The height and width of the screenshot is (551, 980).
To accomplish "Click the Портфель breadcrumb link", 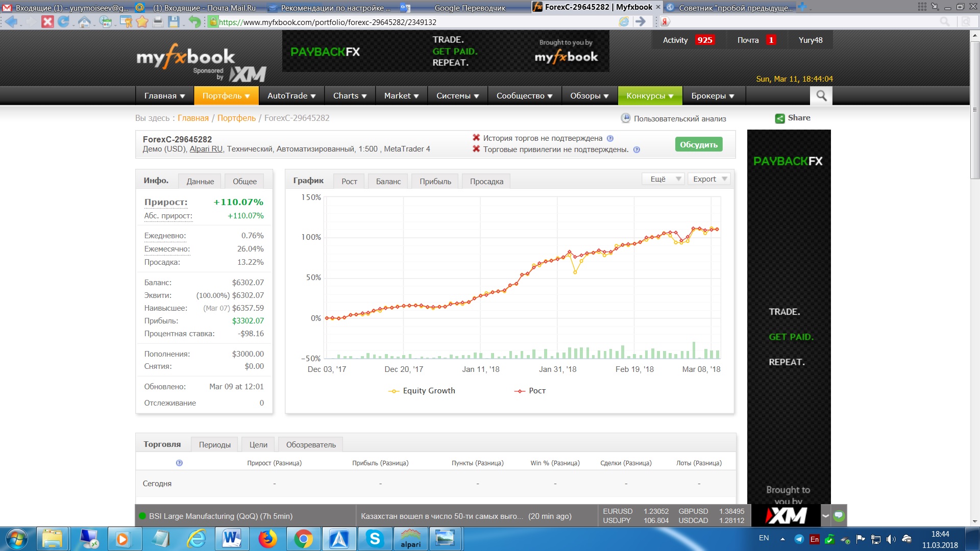I will coord(236,118).
